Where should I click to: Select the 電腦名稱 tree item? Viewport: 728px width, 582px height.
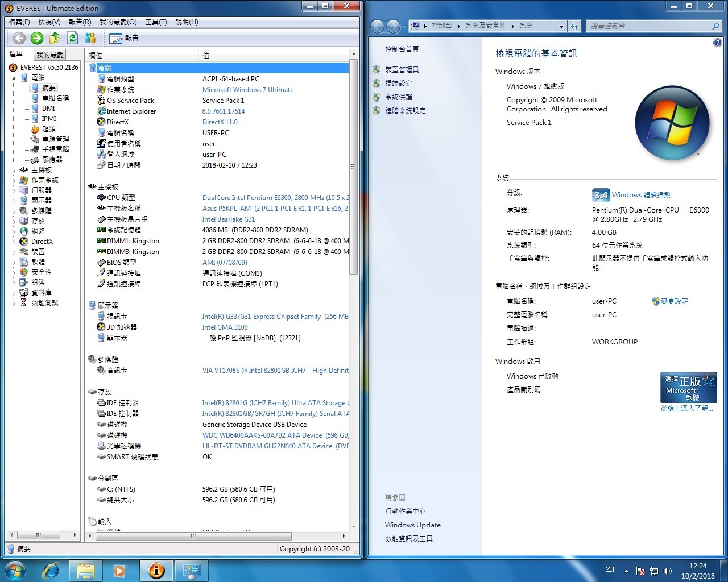coord(56,98)
